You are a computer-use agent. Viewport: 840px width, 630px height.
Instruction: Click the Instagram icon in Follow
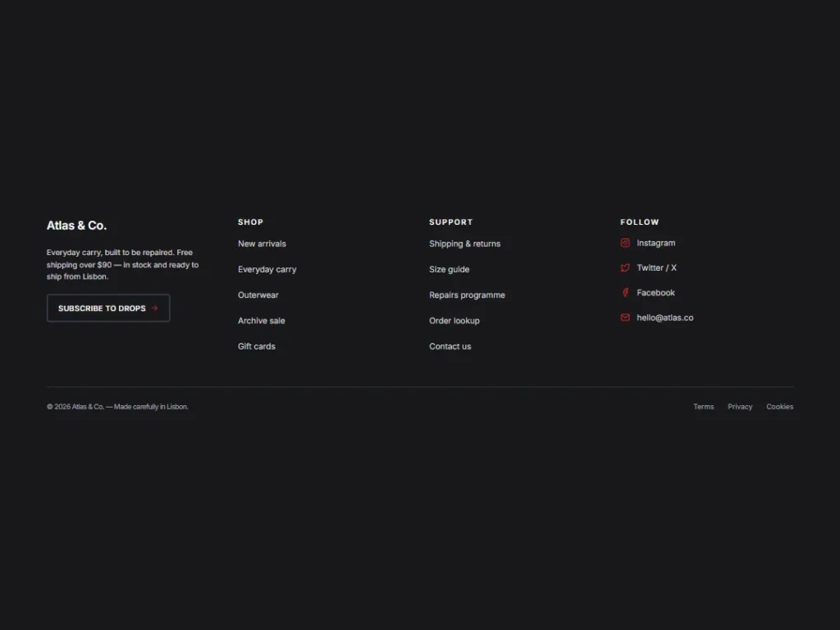point(624,243)
